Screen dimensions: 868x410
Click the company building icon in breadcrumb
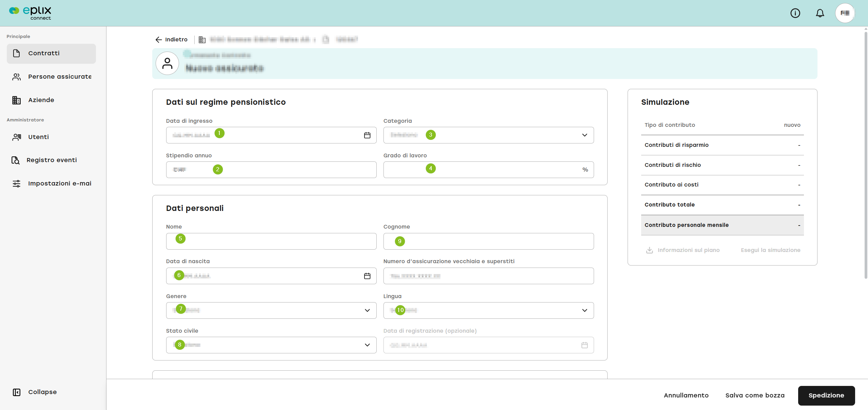(x=202, y=40)
